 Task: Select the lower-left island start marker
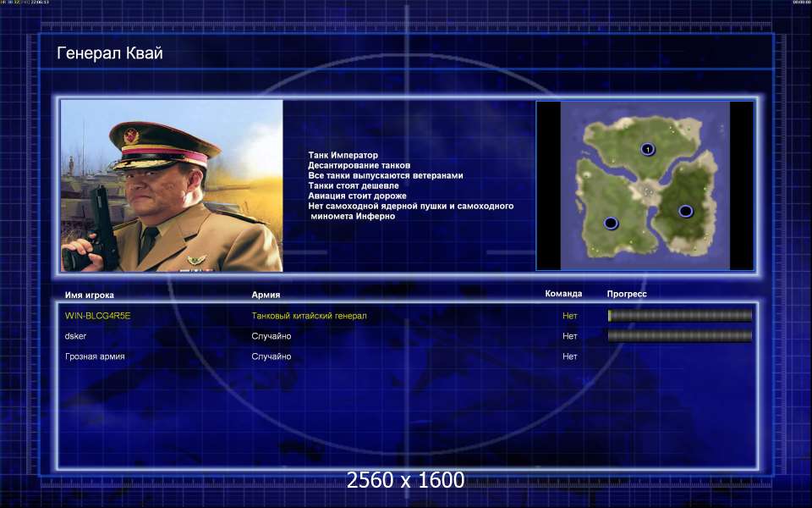(611, 224)
